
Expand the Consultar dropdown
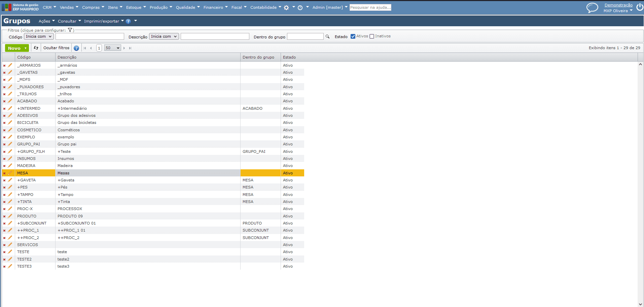click(69, 21)
